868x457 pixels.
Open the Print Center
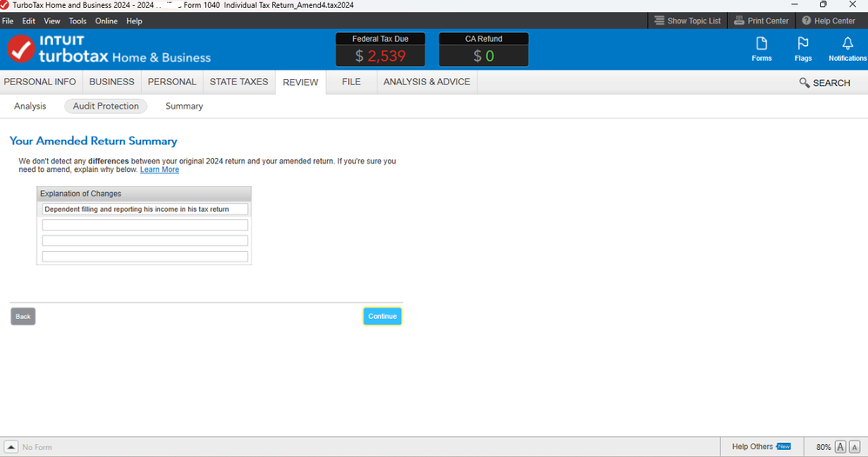(x=761, y=21)
